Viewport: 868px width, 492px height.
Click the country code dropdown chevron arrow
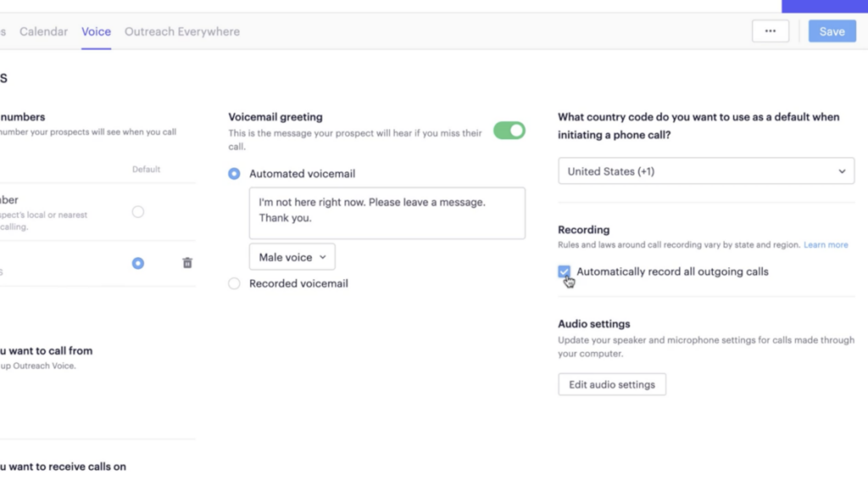click(842, 171)
